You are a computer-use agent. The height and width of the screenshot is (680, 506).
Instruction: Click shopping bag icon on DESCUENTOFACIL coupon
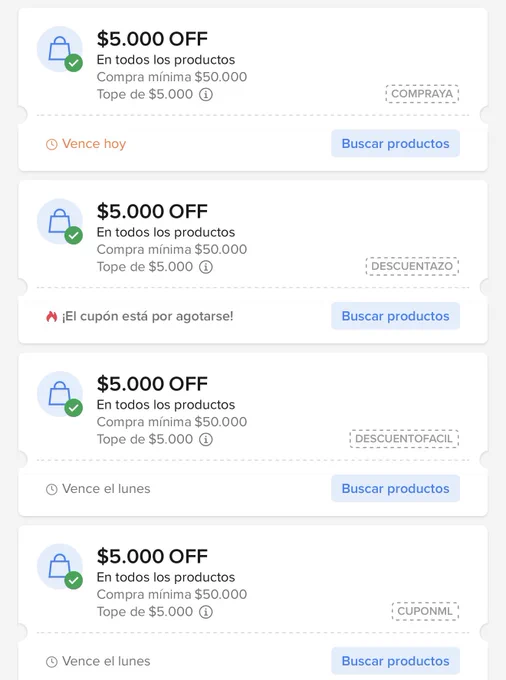tap(60, 394)
